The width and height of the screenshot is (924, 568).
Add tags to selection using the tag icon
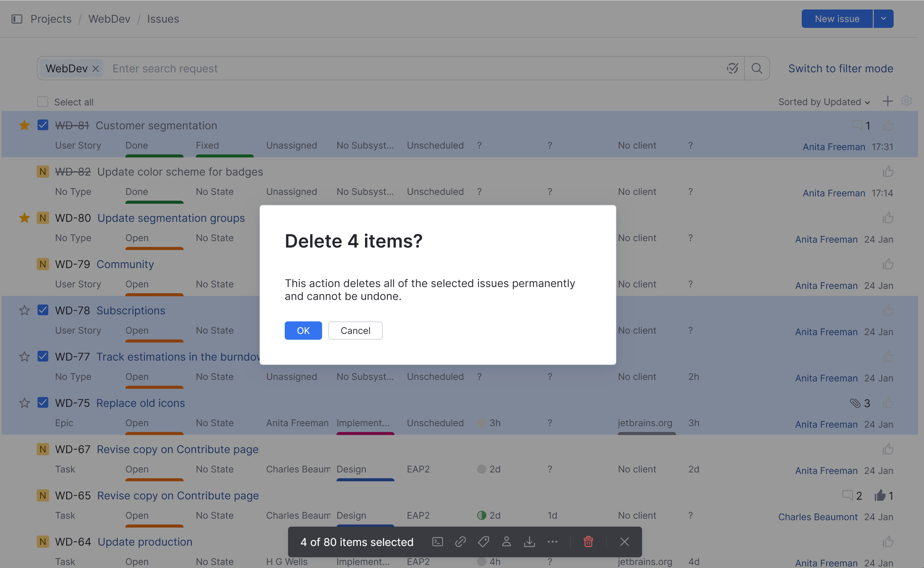tap(484, 542)
